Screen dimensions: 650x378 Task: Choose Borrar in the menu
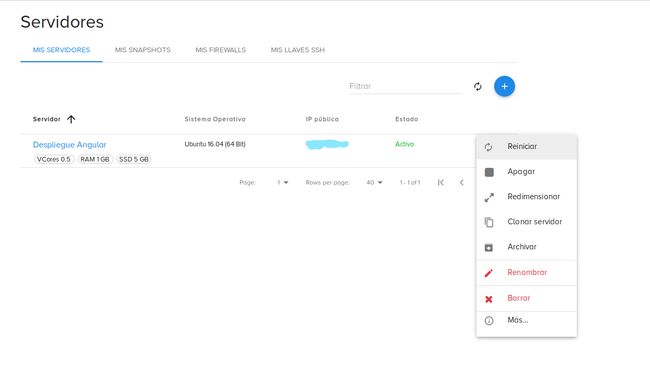coord(526,298)
